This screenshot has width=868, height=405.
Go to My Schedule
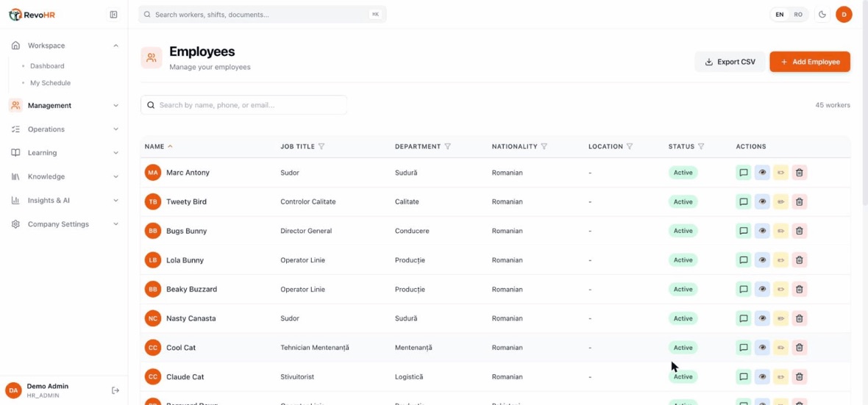[x=50, y=83]
